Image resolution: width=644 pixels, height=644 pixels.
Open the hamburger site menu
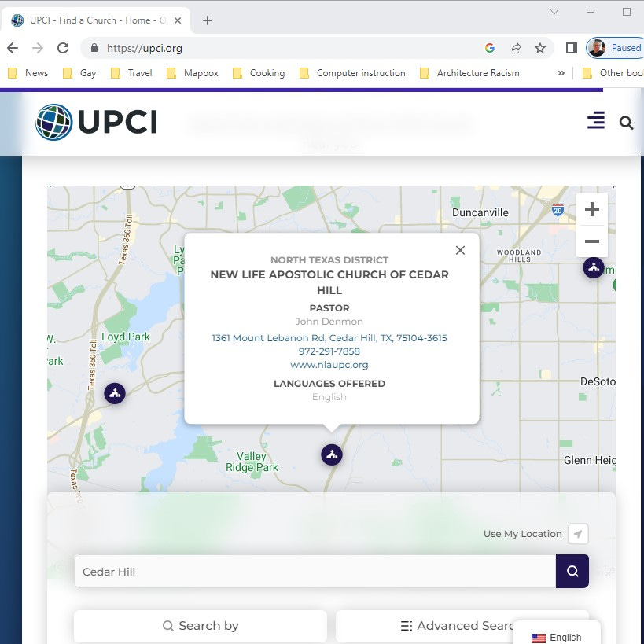click(x=595, y=120)
